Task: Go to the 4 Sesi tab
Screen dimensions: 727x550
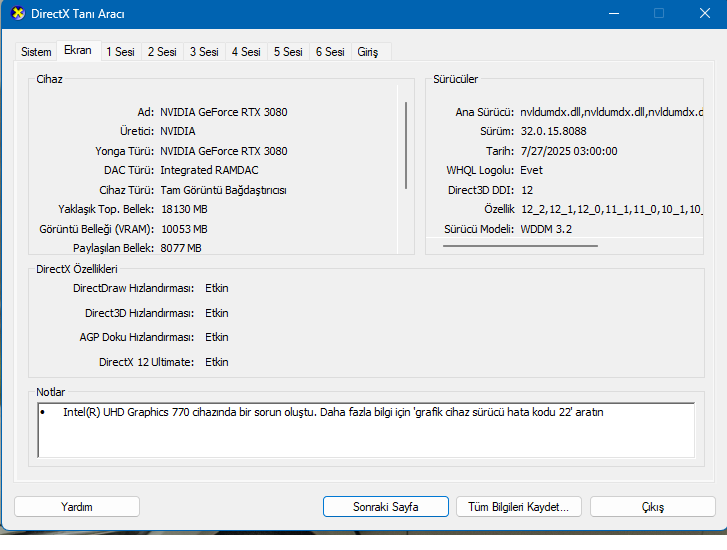Action: click(x=246, y=52)
